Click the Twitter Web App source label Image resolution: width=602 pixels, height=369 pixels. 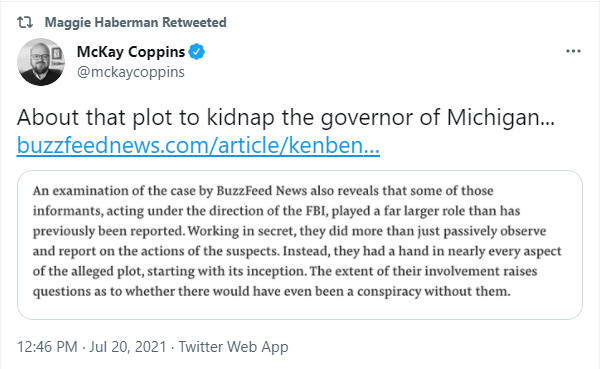click(233, 347)
